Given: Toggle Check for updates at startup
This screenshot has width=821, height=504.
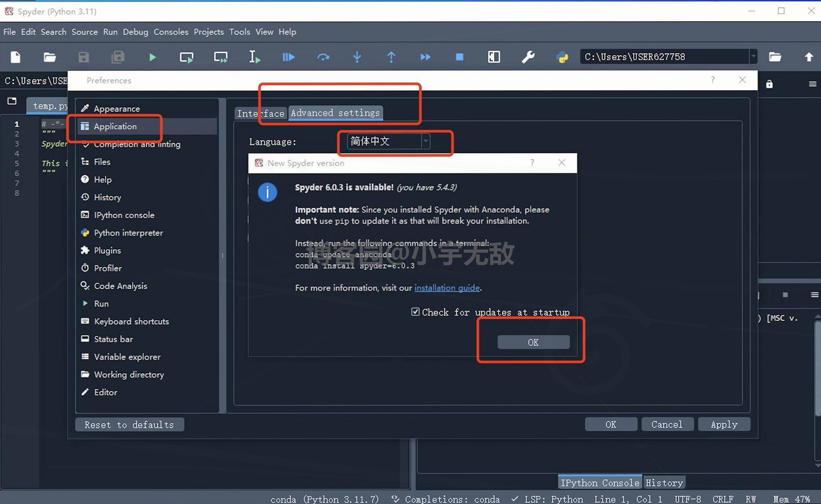Looking at the screenshot, I should point(415,312).
